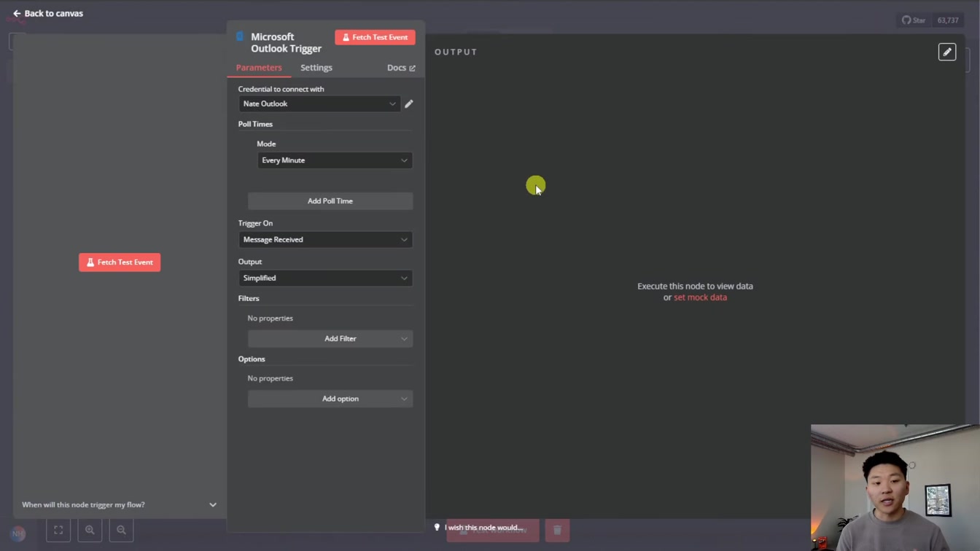Click the OUTPUT panel heading
The width and height of the screenshot is (980, 551).
tap(456, 52)
